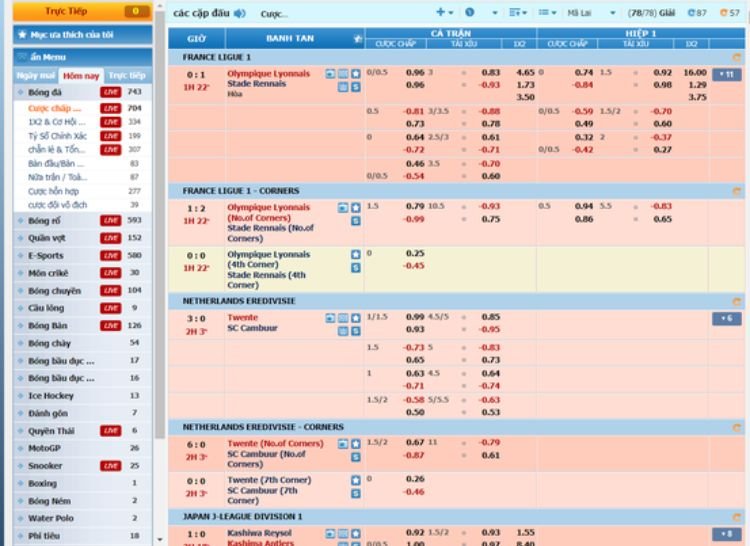Image resolution: width=750 pixels, height=546 pixels.
Task: Open statistics icon for Twente match
Action: (343, 318)
